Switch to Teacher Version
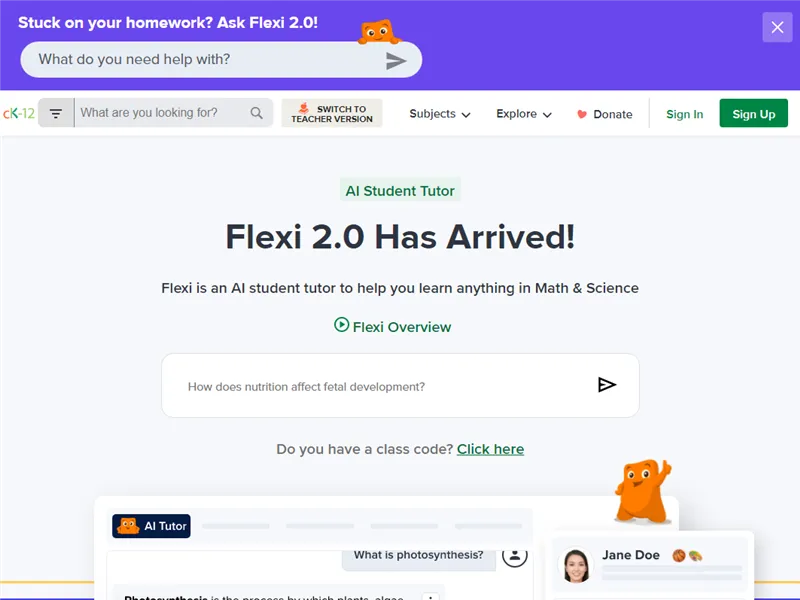This screenshot has height=600, width=800. click(x=332, y=113)
